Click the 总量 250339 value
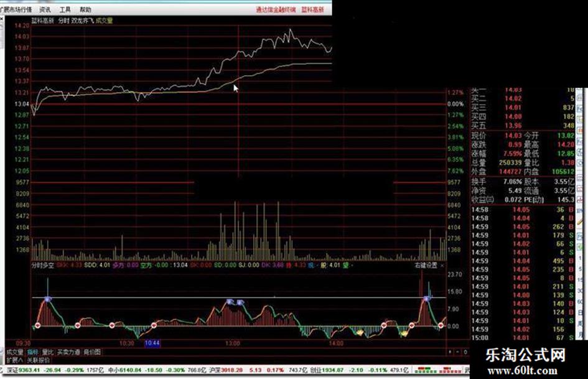 [510, 163]
